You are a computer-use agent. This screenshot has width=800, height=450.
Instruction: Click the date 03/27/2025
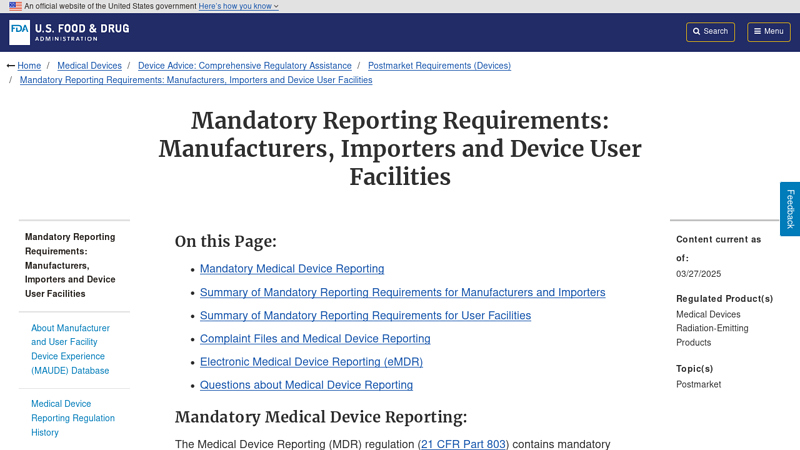[698, 274]
